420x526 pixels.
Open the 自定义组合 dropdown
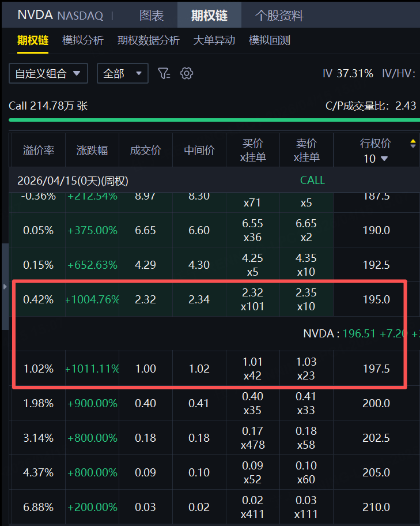(x=48, y=73)
